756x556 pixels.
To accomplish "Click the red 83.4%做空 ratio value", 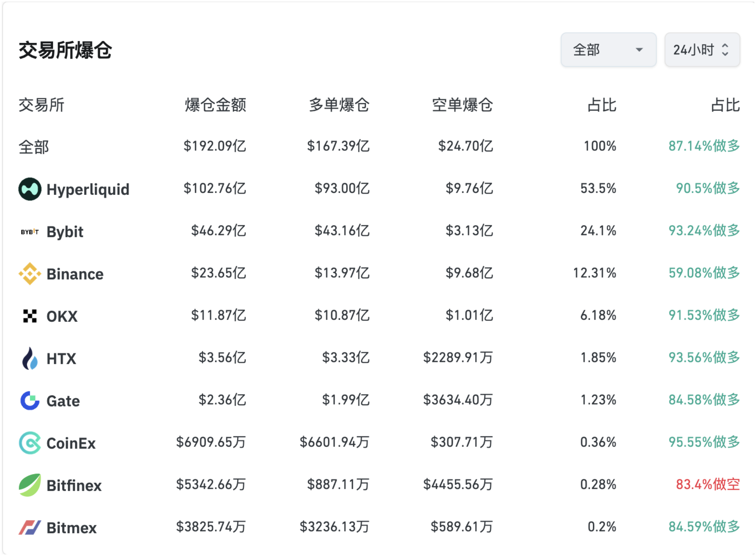I will point(707,484).
